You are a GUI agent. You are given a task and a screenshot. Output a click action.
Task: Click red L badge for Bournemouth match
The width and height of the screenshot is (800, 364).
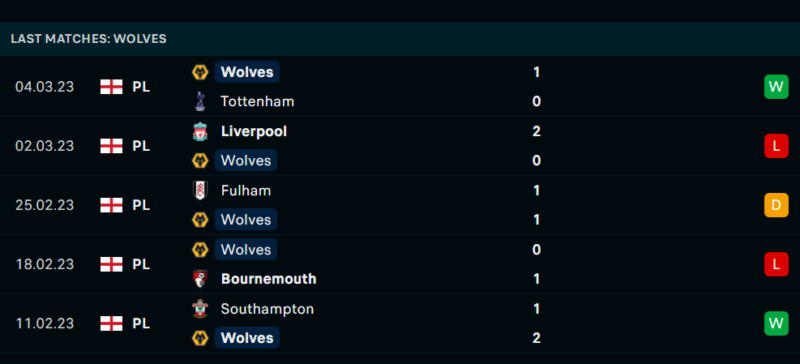[776, 264]
